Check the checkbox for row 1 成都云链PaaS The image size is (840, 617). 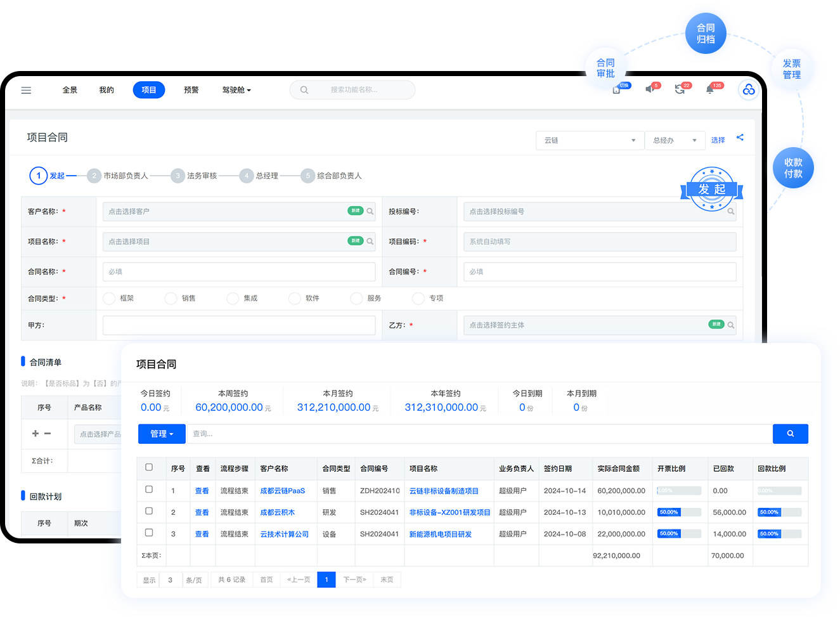[149, 490]
